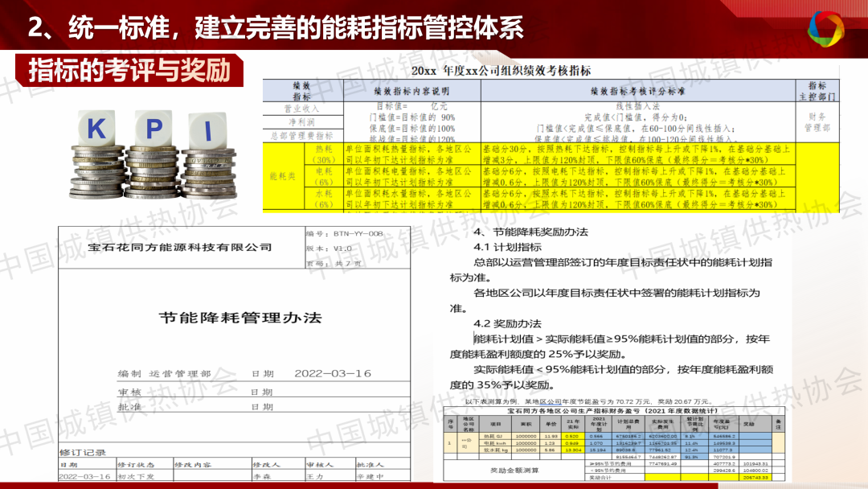Click the 'I' dice block
The width and height of the screenshot is (868, 489).
pos(209,129)
